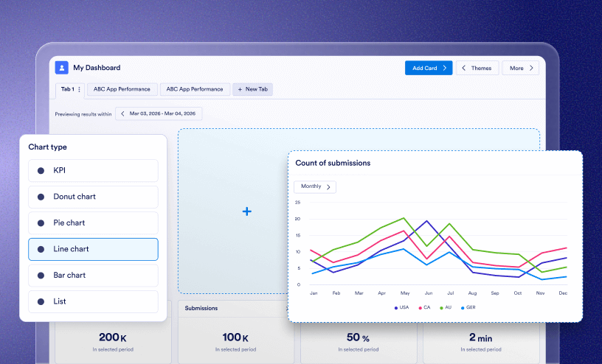Toggle the AU series in the legend

point(446,307)
